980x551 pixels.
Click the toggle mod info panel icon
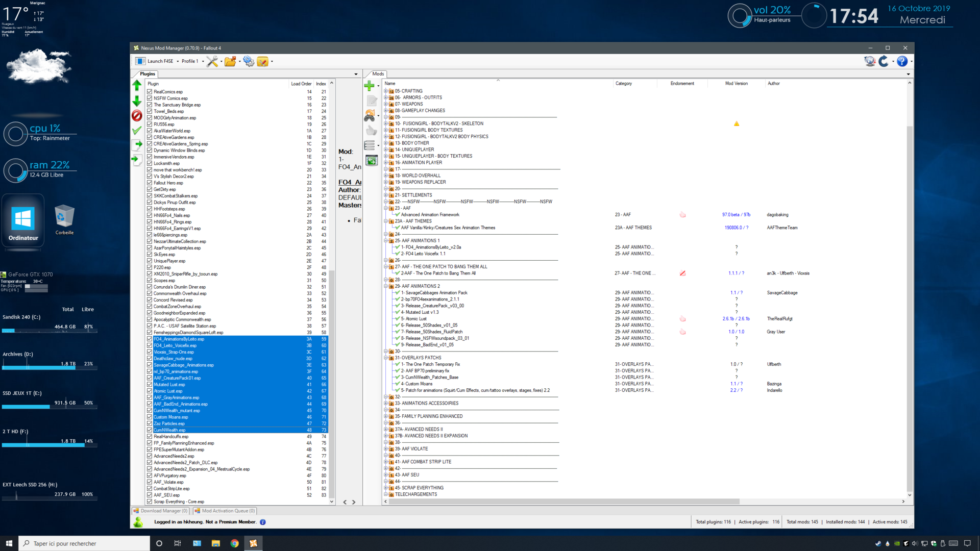point(372,161)
